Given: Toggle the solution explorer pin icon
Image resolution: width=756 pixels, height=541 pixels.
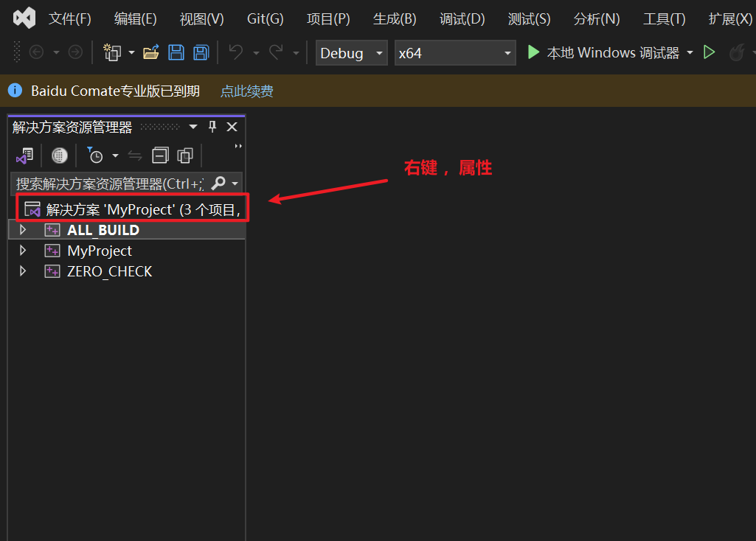Looking at the screenshot, I should (212, 127).
